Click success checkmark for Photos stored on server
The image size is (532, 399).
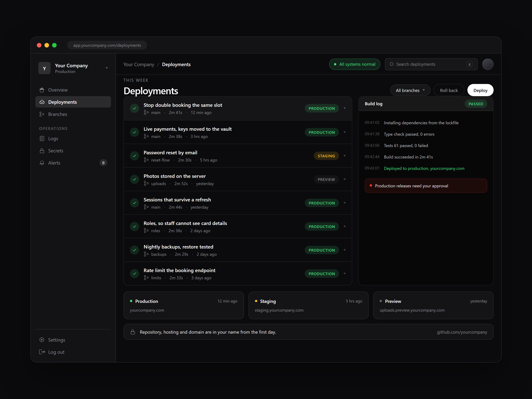tap(135, 179)
